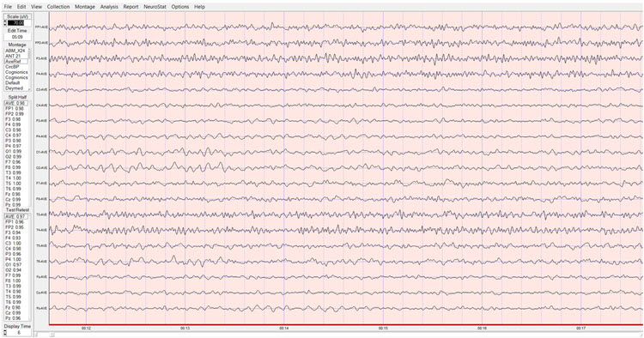This screenshot has width=644, height=338.
Task: Click the Edit Time field showing 05:09
Action: click(x=17, y=37)
